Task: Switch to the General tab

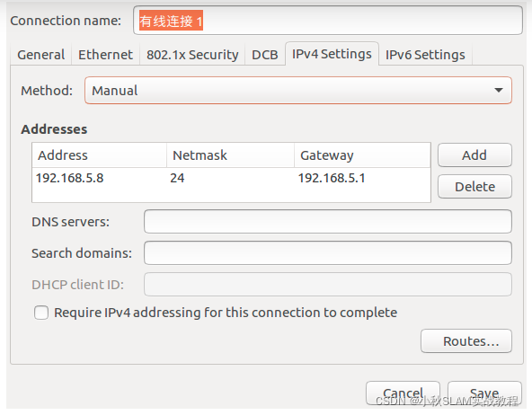Action: [x=41, y=55]
